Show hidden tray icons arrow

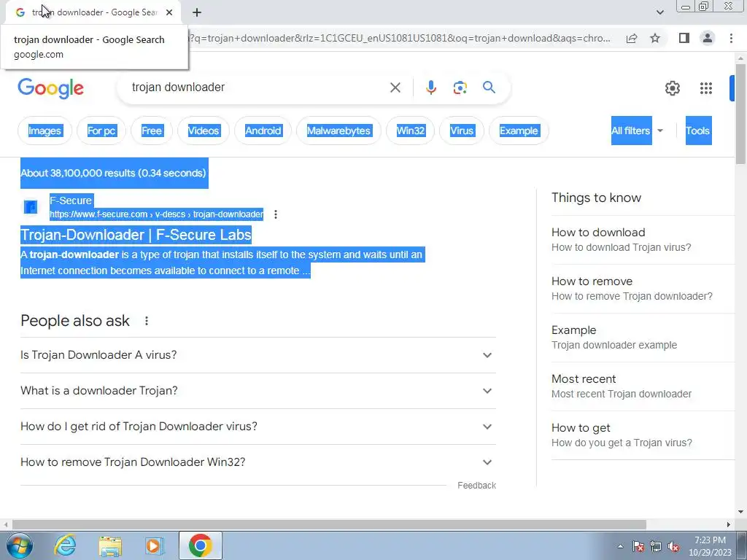click(620, 546)
